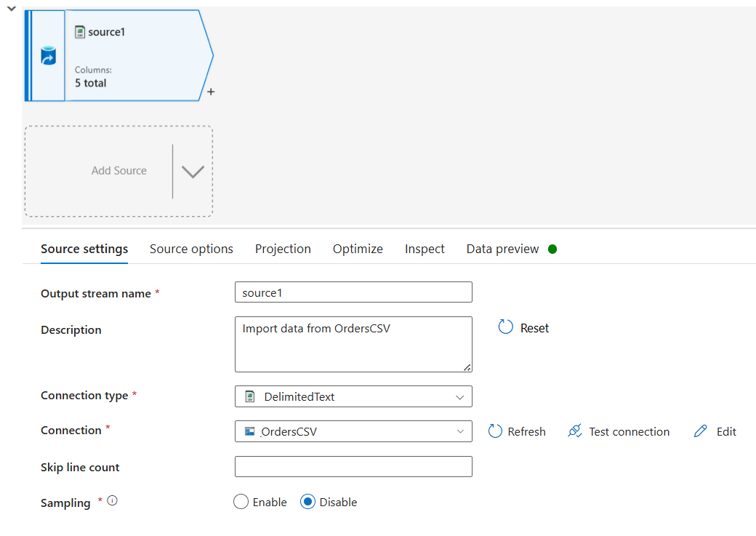Click the 'Columns:' label on source1 node
The height and width of the screenshot is (536, 756).
click(x=93, y=70)
